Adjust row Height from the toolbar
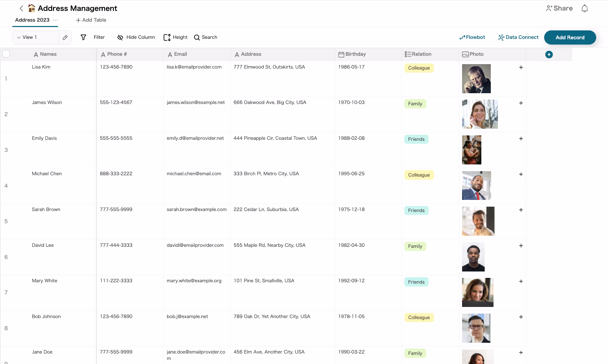The width and height of the screenshot is (608, 364). coord(175,37)
